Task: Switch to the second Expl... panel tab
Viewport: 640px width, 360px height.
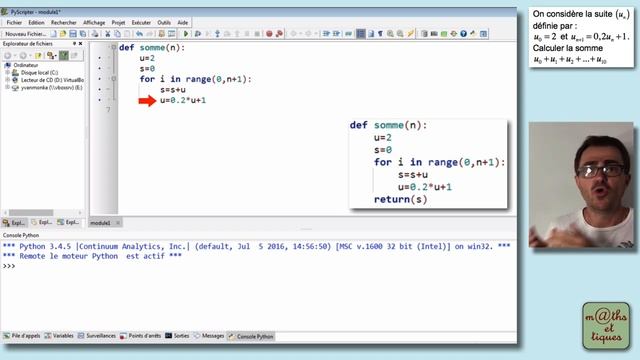Action: coord(42,222)
